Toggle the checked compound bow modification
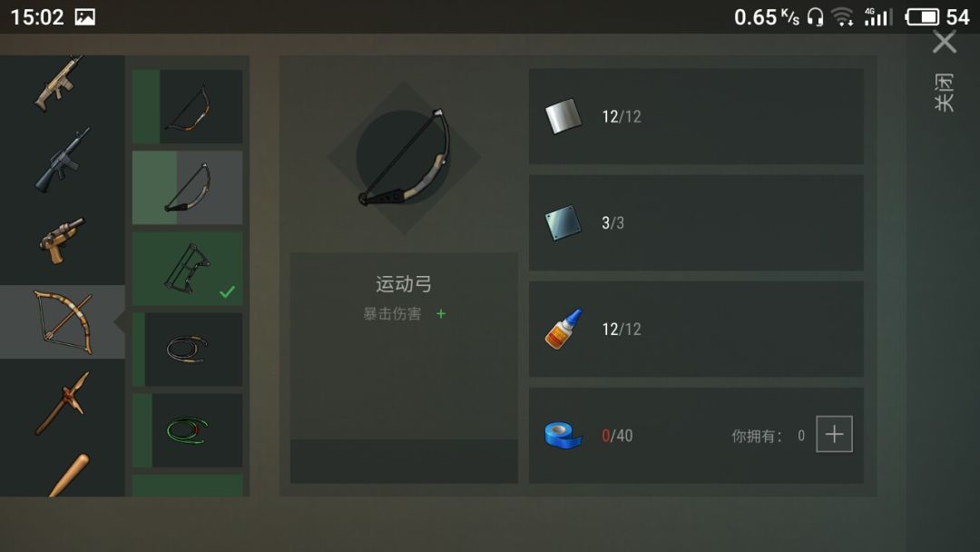The image size is (980, 552). point(188,269)
